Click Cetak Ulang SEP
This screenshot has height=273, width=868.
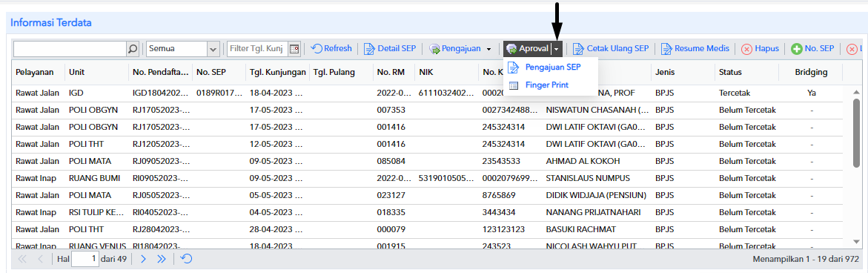pyautogui.click(x=611, y=49)
